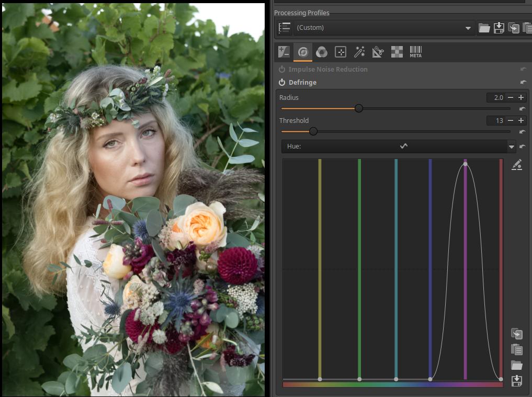Click the Threshold slider handle
Viewport: 532px width, 397px height.
click(x=313, y=131)
